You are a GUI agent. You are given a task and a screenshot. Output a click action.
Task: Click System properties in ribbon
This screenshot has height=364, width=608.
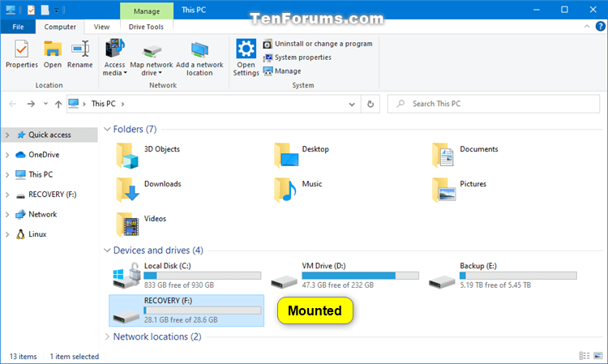297,58
